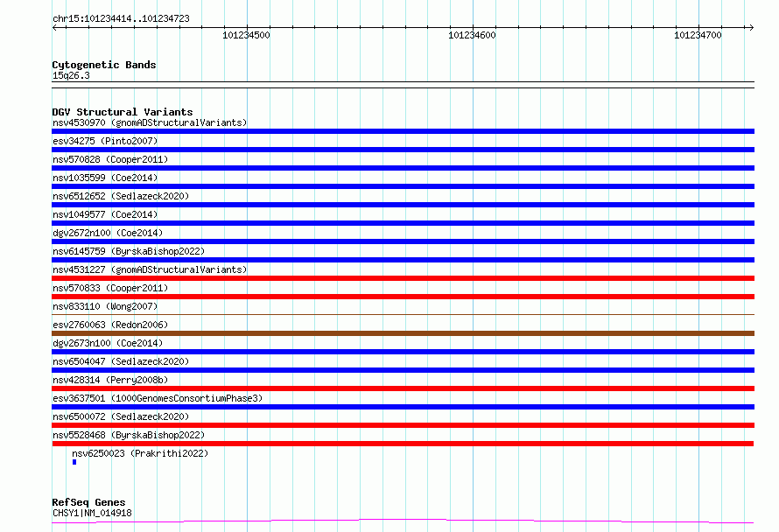Click the blue nsv6504047 variant bar
Image resolution: width=779 pixels, height=532 pixels.
[403, 370]
